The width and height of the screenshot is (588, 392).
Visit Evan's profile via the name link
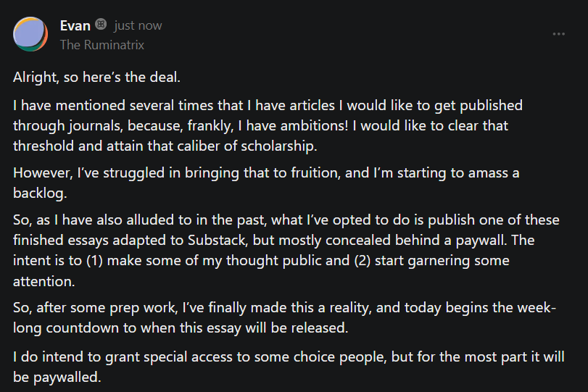pos(75,25)
